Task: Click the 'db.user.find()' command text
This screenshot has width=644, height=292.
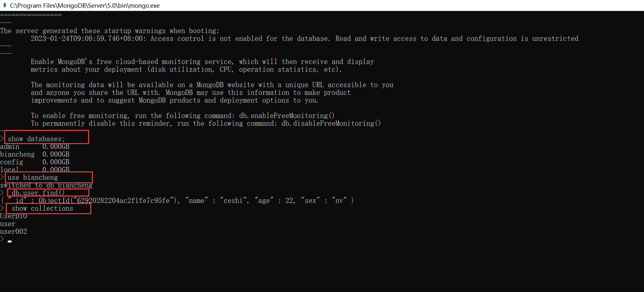Action: point(38,193)
